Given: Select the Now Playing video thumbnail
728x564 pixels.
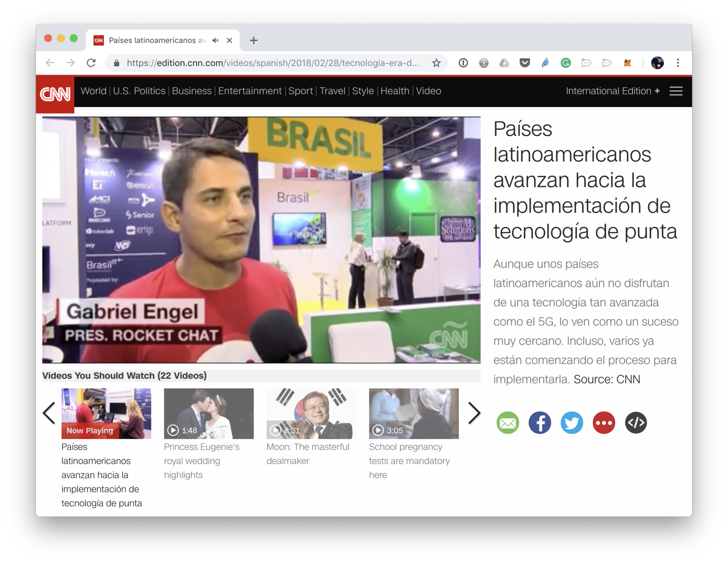Looking at the screenshot, I should (106, 413).
